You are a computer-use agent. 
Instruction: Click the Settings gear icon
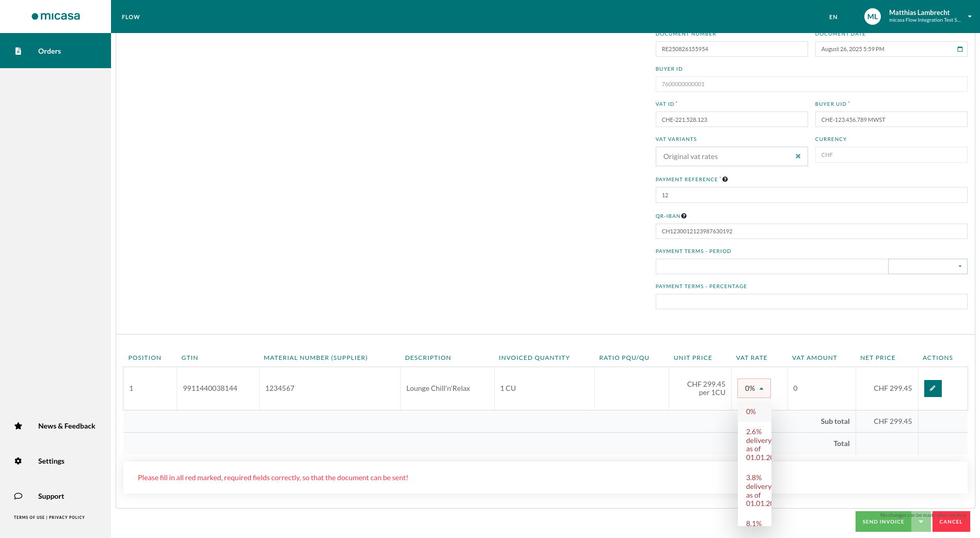coord(18,461)
